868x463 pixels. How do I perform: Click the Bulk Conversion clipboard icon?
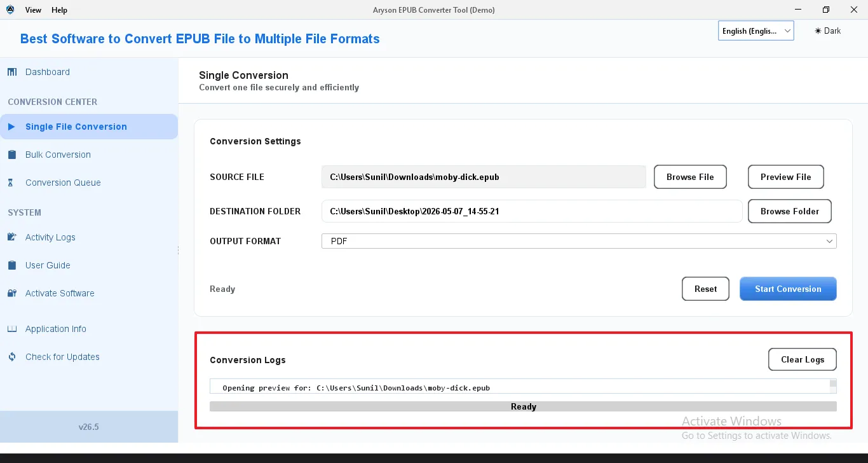pyautogui.click(x=12, y=155)
